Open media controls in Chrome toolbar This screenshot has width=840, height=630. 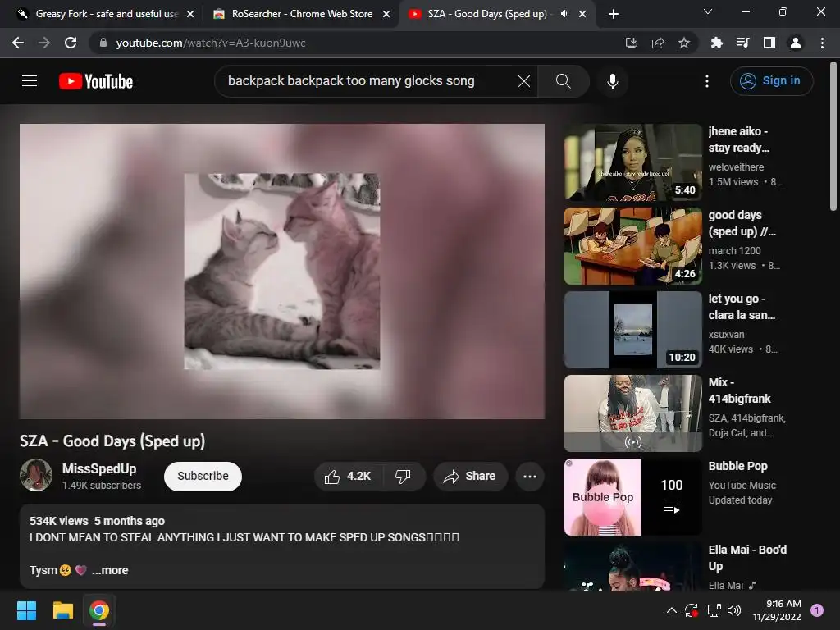[x=742, y=43]
